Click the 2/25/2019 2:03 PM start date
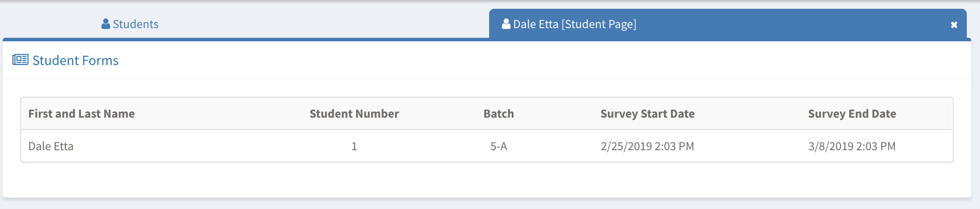The width and height of the screenshot is (980, 209). 648,146
